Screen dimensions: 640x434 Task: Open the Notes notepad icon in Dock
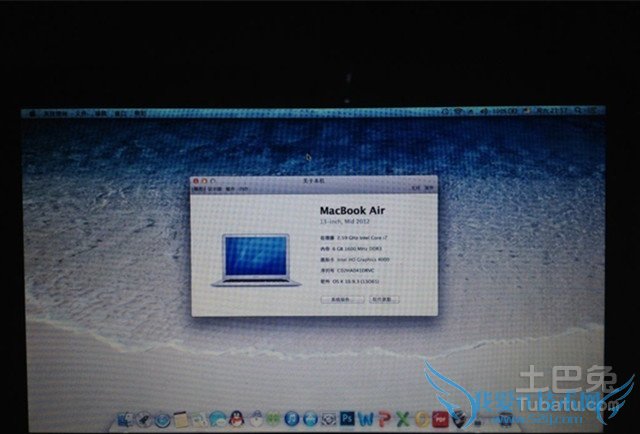(x=180, y=419)
